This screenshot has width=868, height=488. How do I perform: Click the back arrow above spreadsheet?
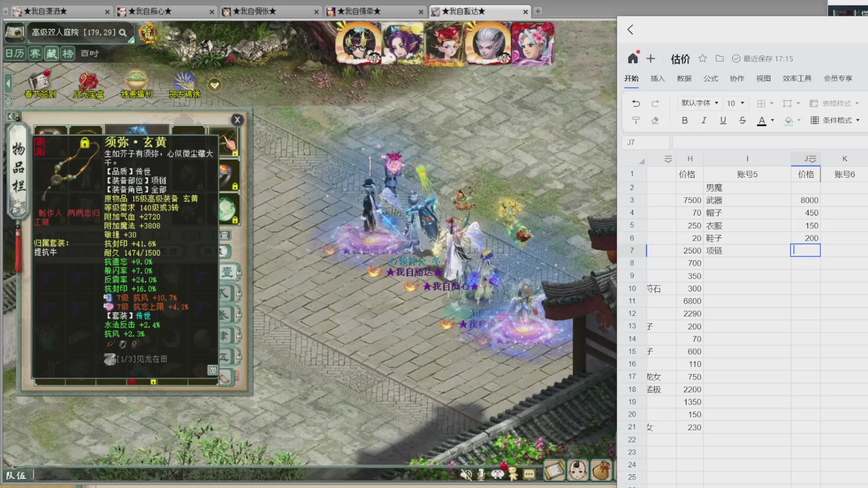point(630,30)
